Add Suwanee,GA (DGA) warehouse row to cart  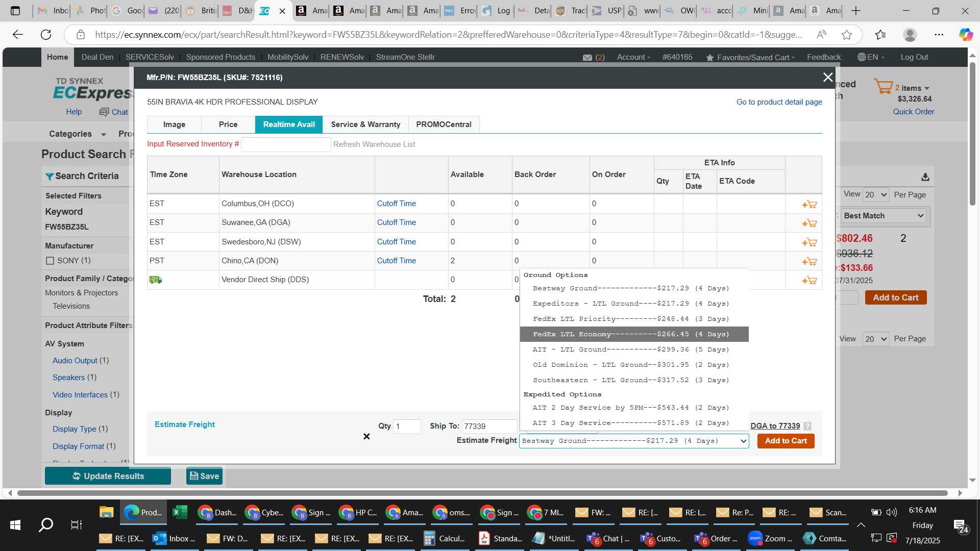809,223
